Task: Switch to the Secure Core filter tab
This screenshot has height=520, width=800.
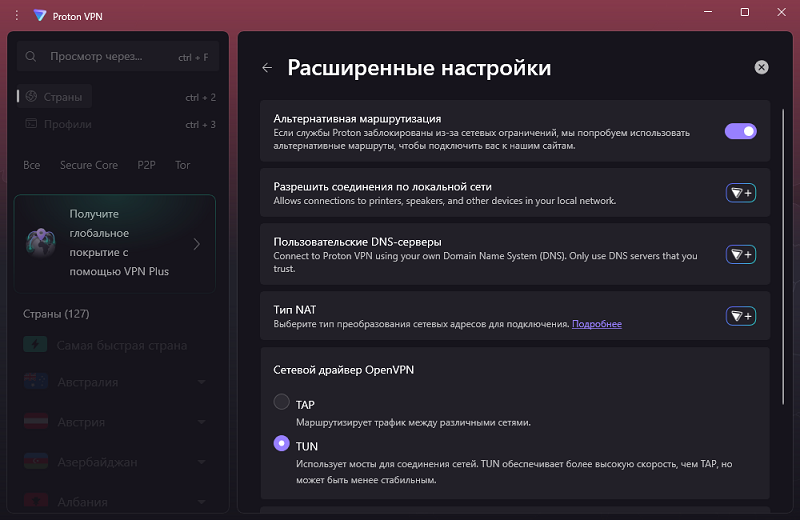Action: pos(88,165)
